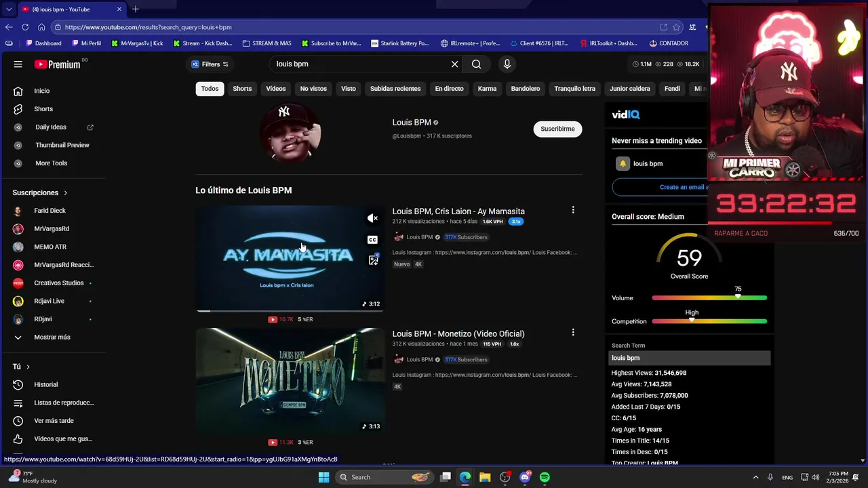Open File Explorer from taskbar

click(x=485, y=477)
